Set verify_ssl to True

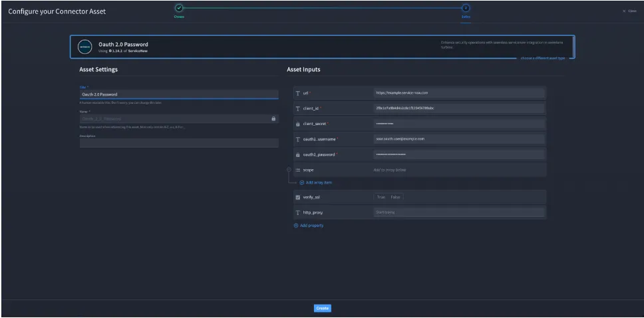tap(381, 197)
